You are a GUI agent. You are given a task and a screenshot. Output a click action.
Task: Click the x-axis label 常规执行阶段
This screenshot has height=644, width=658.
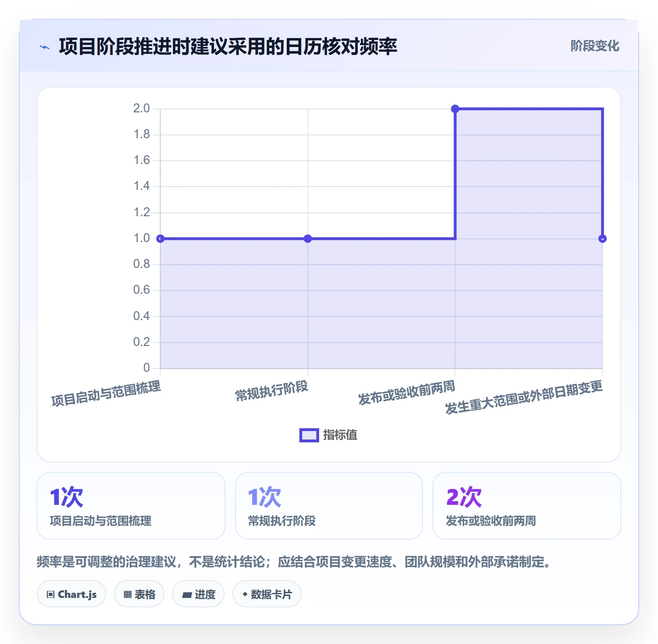(x=272, y=391)
